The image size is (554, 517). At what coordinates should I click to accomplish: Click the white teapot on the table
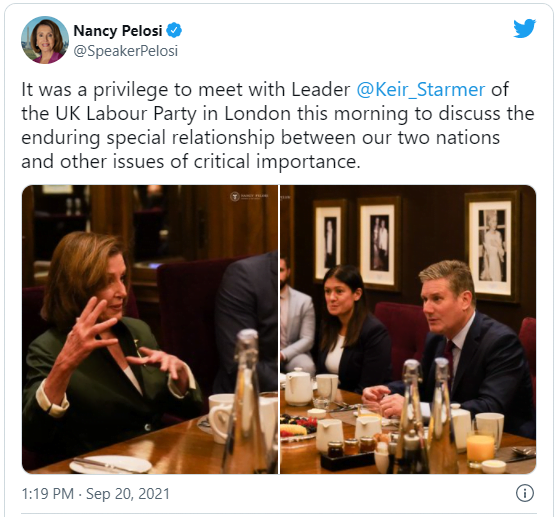pos(299,386)
